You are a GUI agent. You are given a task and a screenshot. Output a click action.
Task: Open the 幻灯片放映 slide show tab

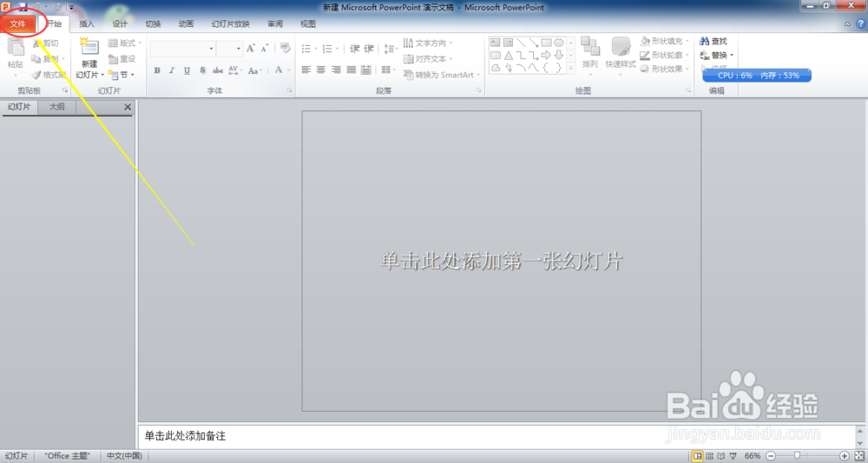pyautogui.click(x=230, y=23)
